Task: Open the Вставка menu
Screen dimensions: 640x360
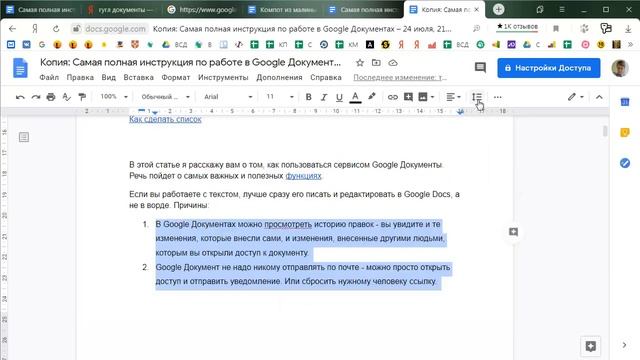Action: pos(138,77)
